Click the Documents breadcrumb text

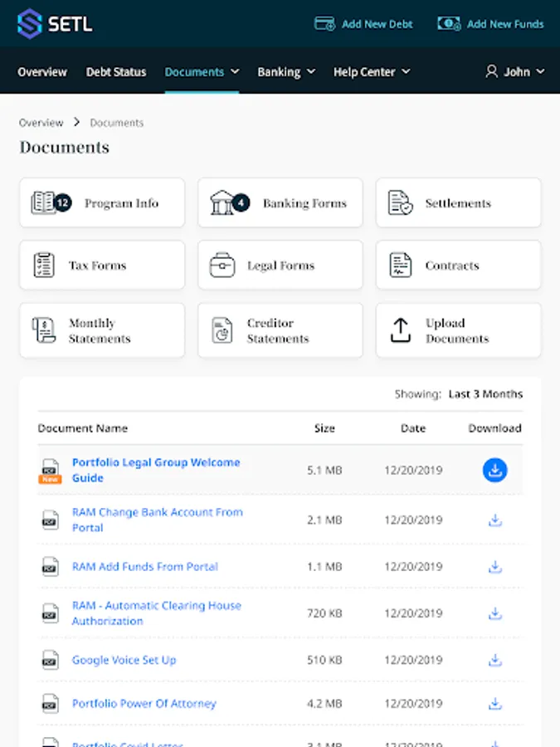(117, 123)
